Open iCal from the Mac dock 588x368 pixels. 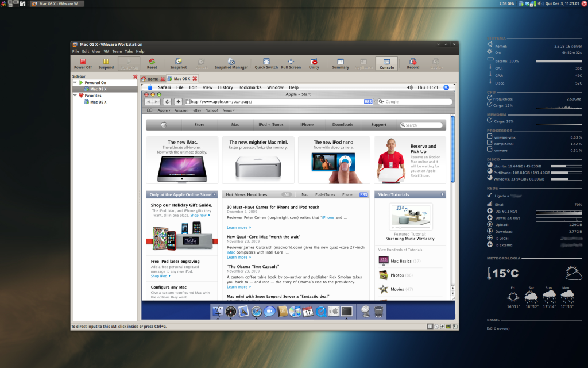[308, 311]
